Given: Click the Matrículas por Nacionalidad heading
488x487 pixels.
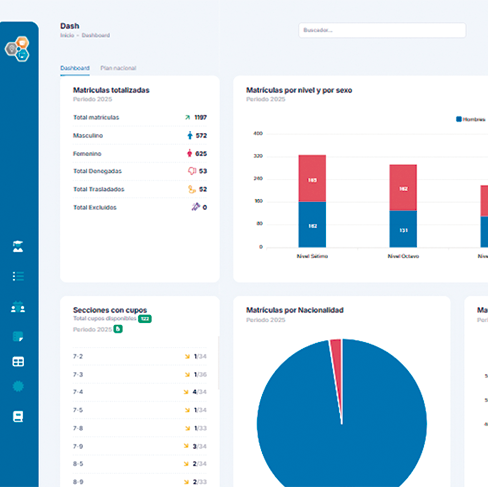Looking at the screenshot, I should 295,310.
